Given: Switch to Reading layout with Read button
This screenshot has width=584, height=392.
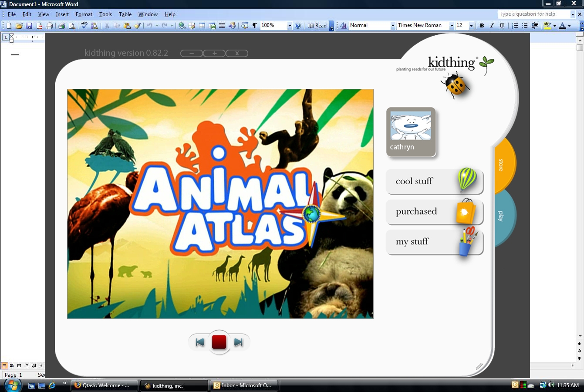Looking at the screenshot, I should [317, 26].
